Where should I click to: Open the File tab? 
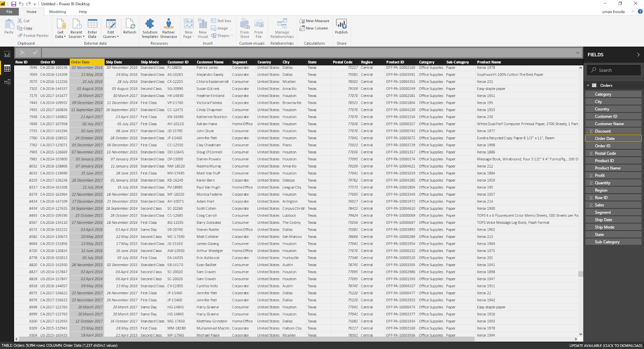point(9,12)
